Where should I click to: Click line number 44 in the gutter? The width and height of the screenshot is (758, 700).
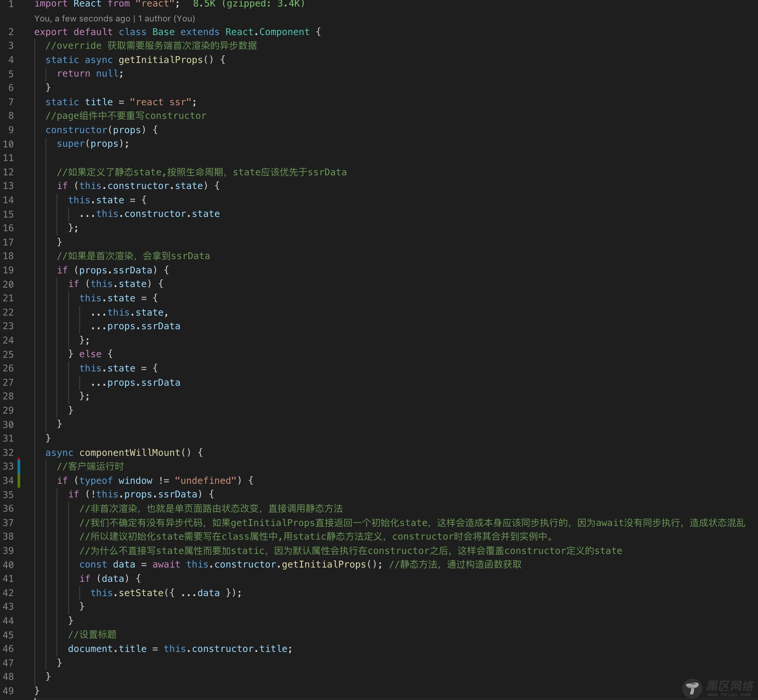click(8, 621)
